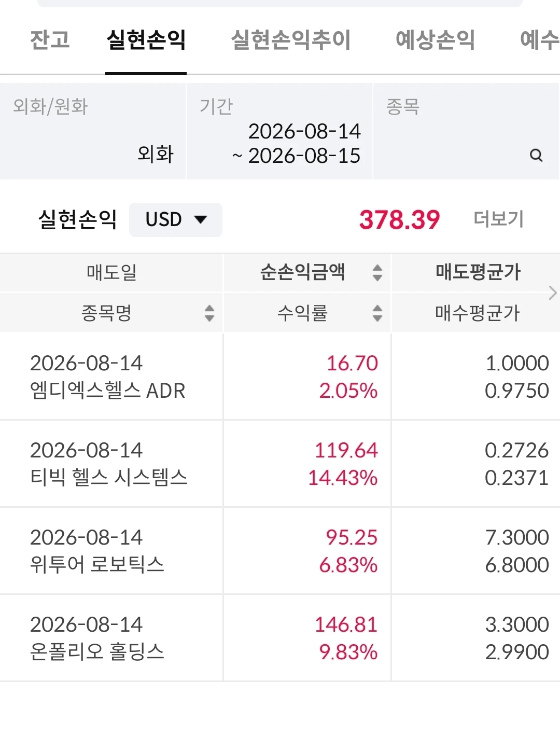The height and width of the screenshot is (737, 560).
Task: Open the 엠디엑스헬스 ADR row
Action: (280, 377)
